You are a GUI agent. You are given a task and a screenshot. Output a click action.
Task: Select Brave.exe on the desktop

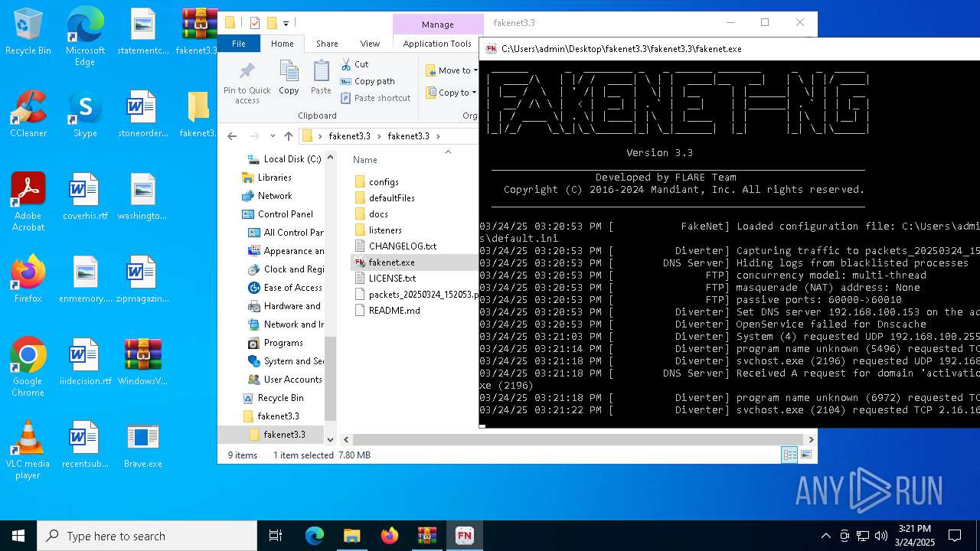tap(142, 445)
